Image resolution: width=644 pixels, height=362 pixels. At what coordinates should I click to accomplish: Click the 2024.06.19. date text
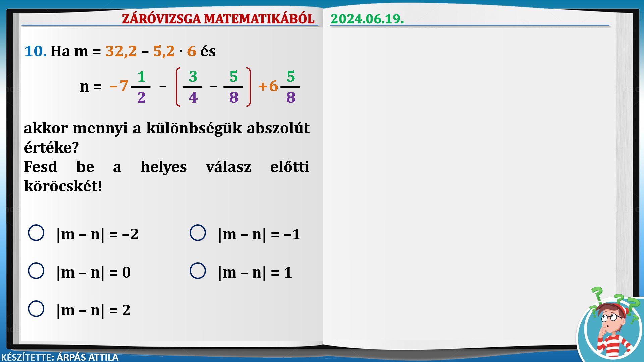[367, 19]
